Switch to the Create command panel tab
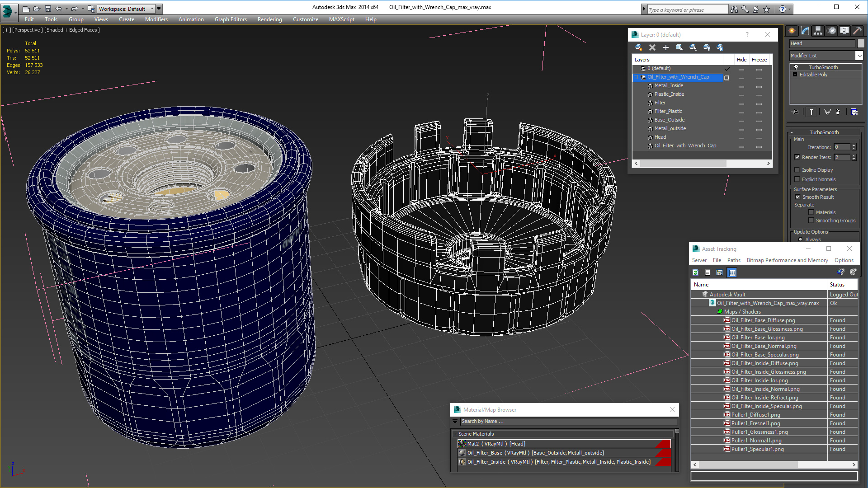 792,31
